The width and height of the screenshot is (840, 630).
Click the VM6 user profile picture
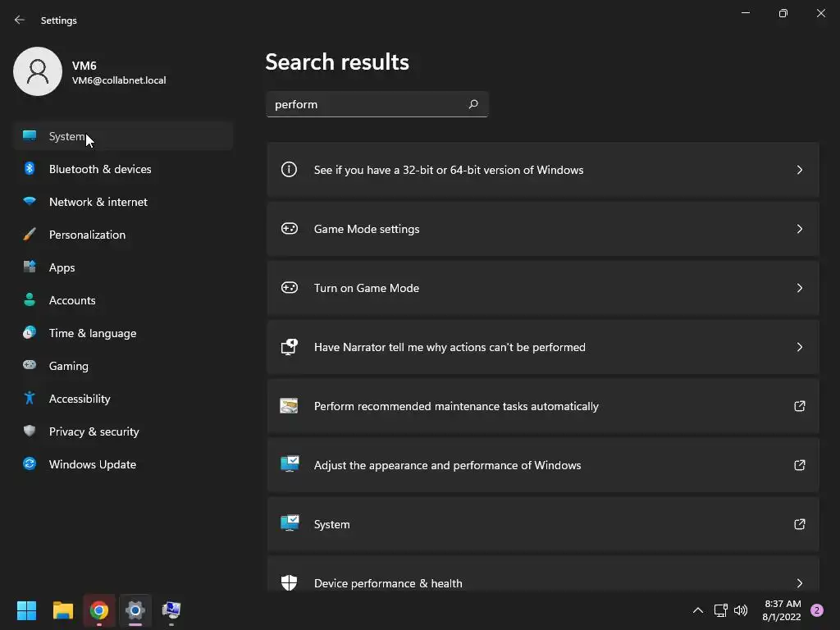(38, 71)
